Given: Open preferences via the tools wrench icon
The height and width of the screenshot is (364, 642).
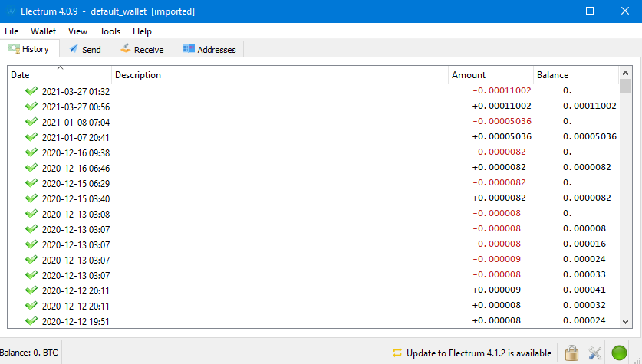Looking at the screenshot, I should (595, 353).
